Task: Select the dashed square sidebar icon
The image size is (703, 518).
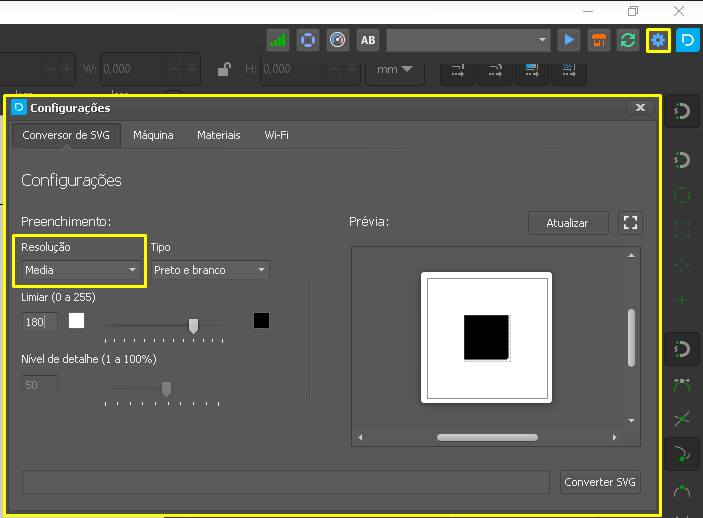Action: [x=682, y=230]
